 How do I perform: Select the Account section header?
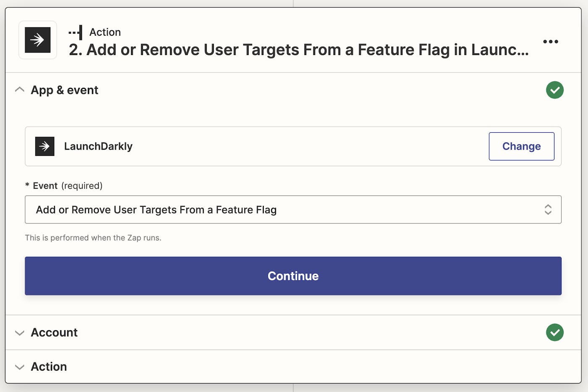293,332
